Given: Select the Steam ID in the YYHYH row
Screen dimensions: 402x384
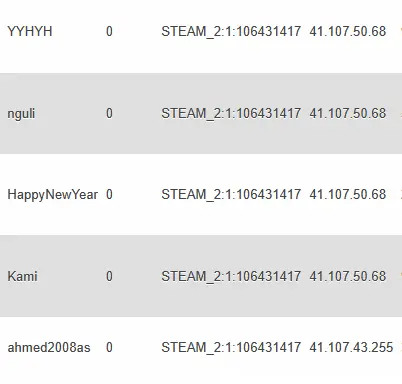Looking at the screenshot, I should tap(231, 32).
